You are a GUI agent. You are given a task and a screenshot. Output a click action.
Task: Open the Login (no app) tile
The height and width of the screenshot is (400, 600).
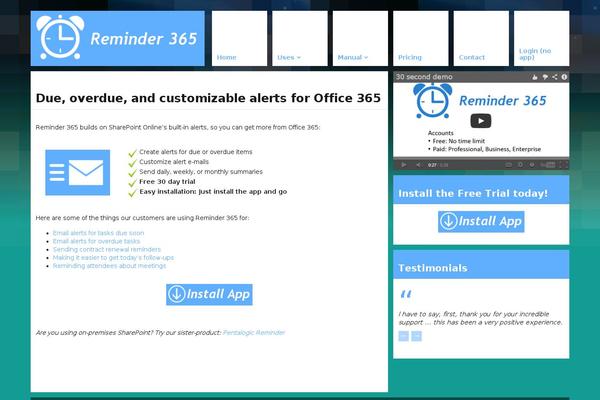pos(542,38)
